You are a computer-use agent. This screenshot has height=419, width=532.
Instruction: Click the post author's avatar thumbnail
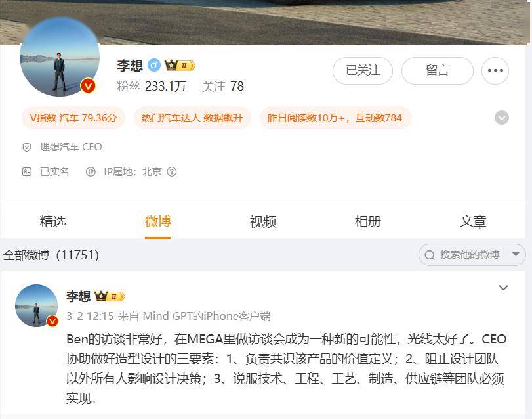tap(37, 305)
